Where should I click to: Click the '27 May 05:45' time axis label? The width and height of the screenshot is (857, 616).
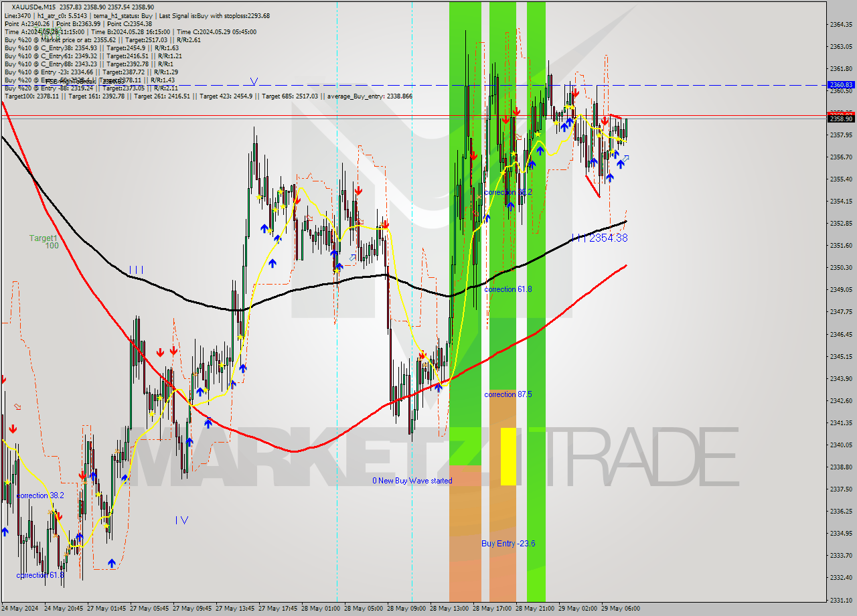point(149,609)
